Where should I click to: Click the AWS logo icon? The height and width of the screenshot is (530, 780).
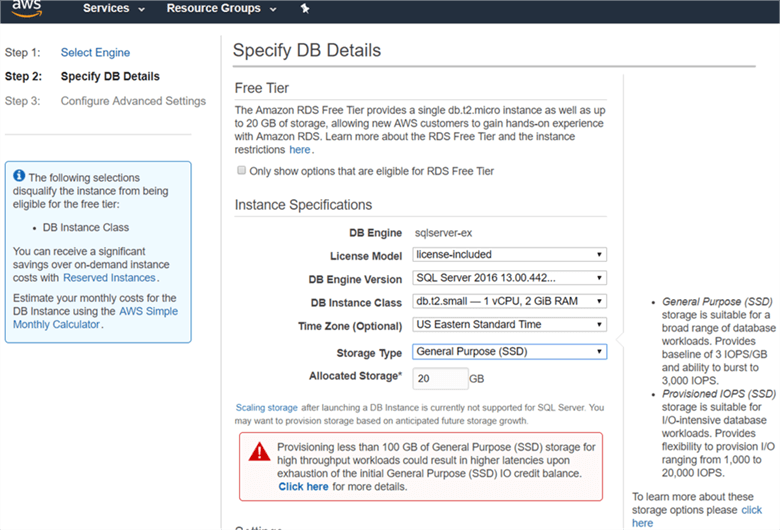point(27,9)
